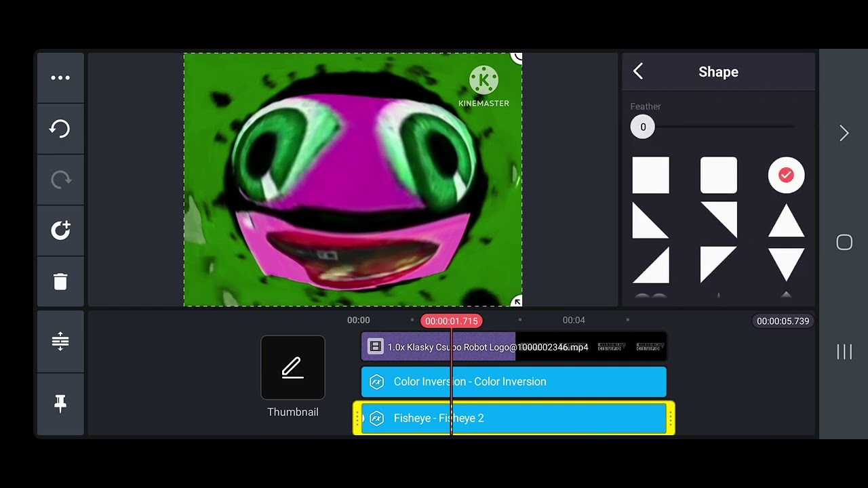Click the video preview image
Screen dimensions: 868x488
[x=353, y=180]
